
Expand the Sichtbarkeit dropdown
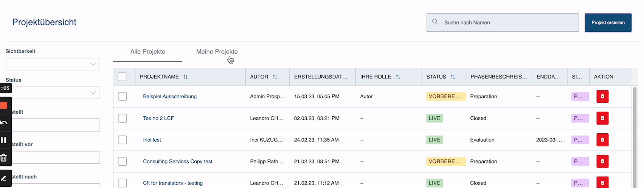coord(53,64)
